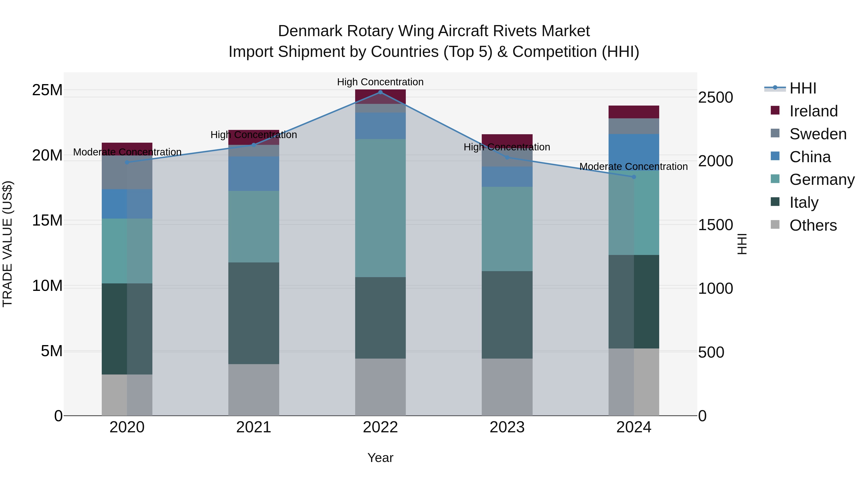Toggle the Germany legend entry
This screenshot has height=488, width=868.
812,180
